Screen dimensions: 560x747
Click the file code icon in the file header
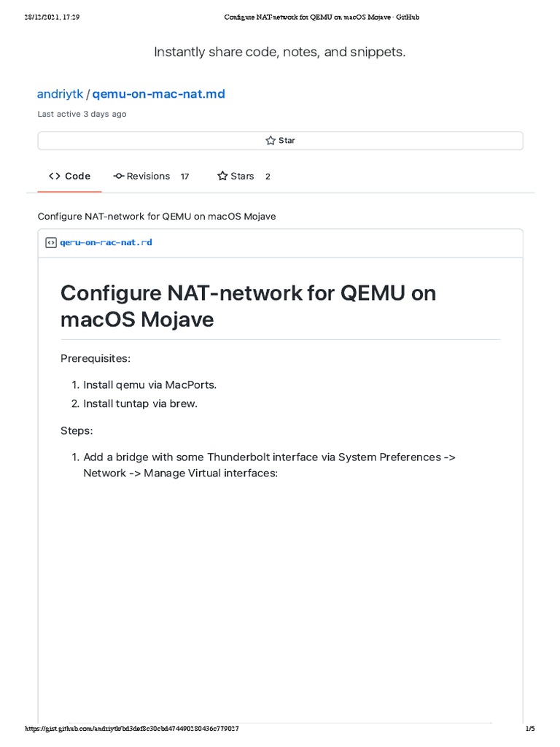(x=50, y=243)
